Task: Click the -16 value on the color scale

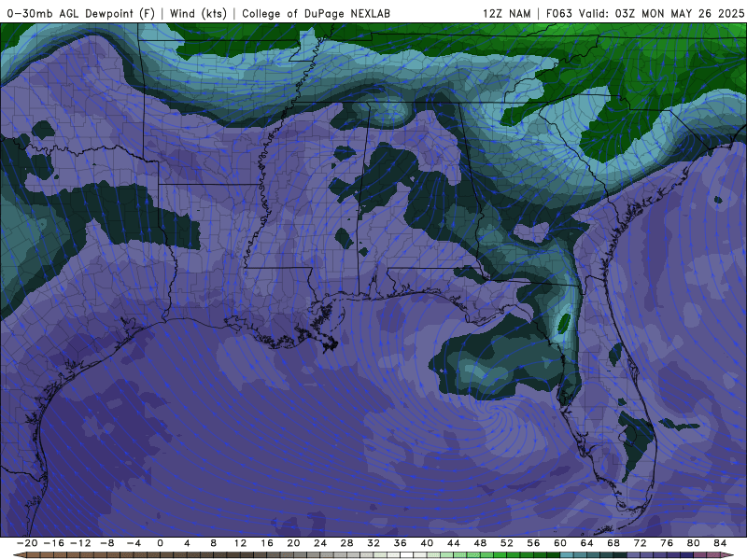Action: (x=53, y=543)
